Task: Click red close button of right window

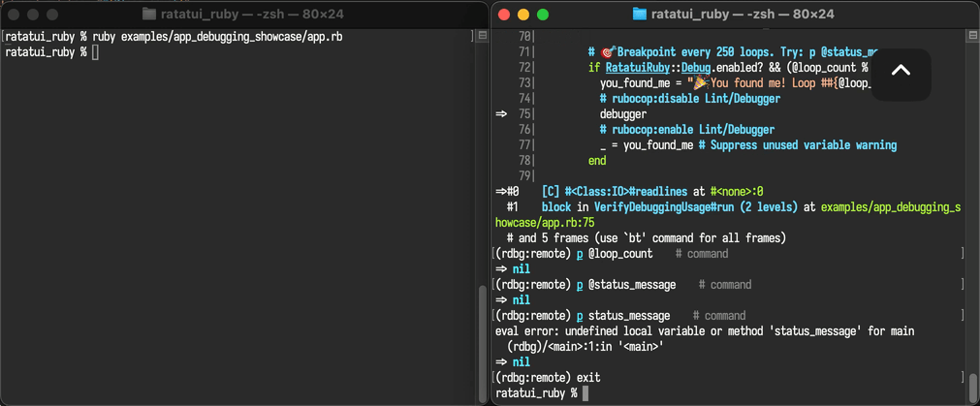Action: point(504,15)
